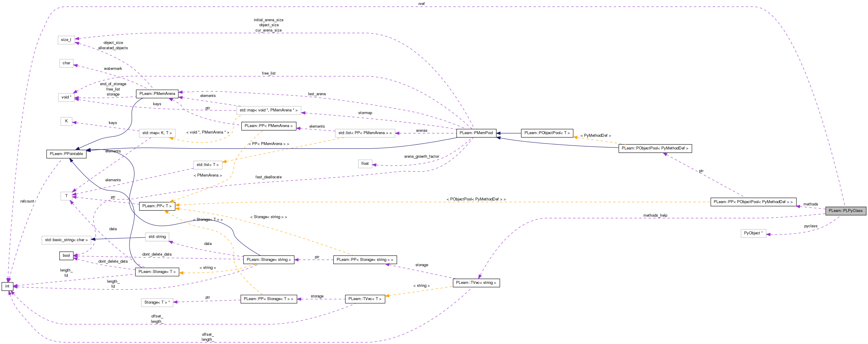Viewport: 868px width, 344px height.
Task: Select the < PP< PMemArena > > label
Action: tap(269, 144)
